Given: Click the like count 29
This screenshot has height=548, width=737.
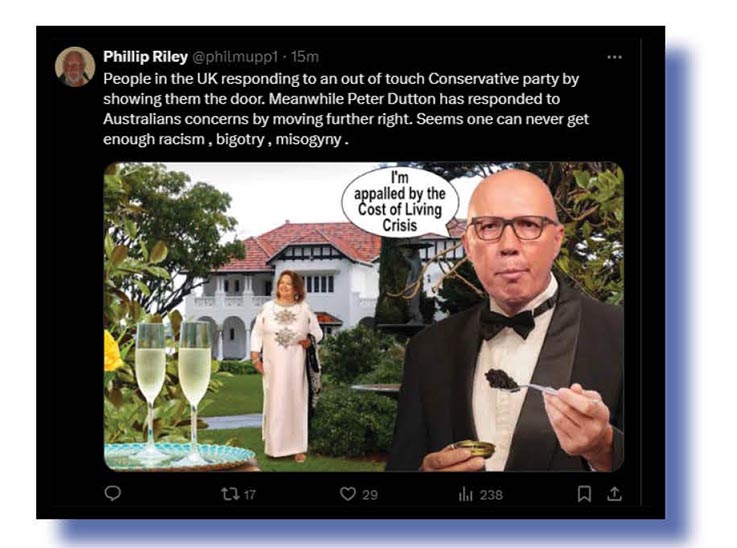Looking at the screenshot, I should (x=370, y=494).
